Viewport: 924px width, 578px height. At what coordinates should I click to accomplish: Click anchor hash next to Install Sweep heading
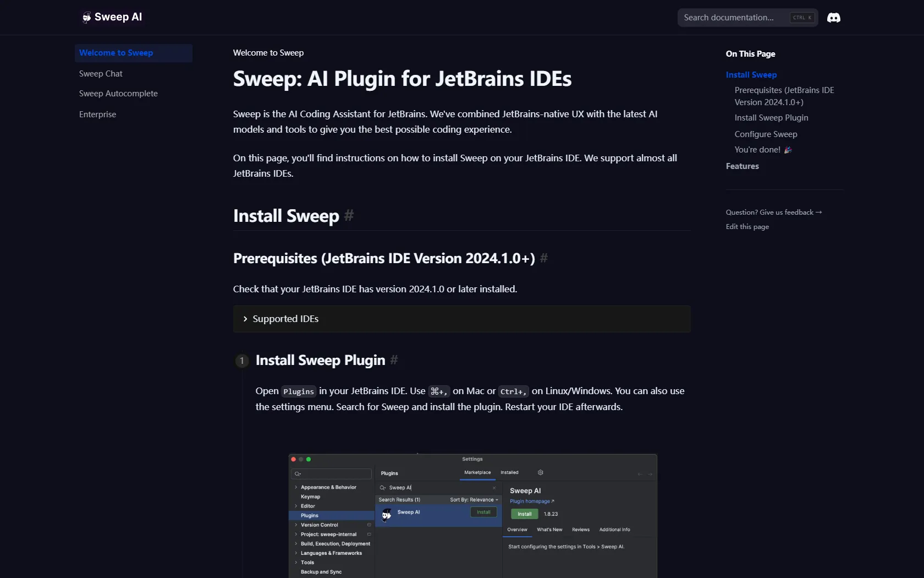pos(349,216)
